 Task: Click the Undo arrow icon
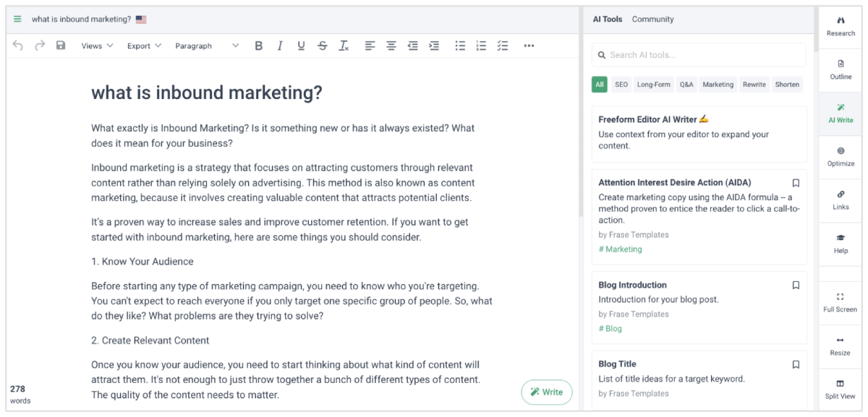point(18,46)
